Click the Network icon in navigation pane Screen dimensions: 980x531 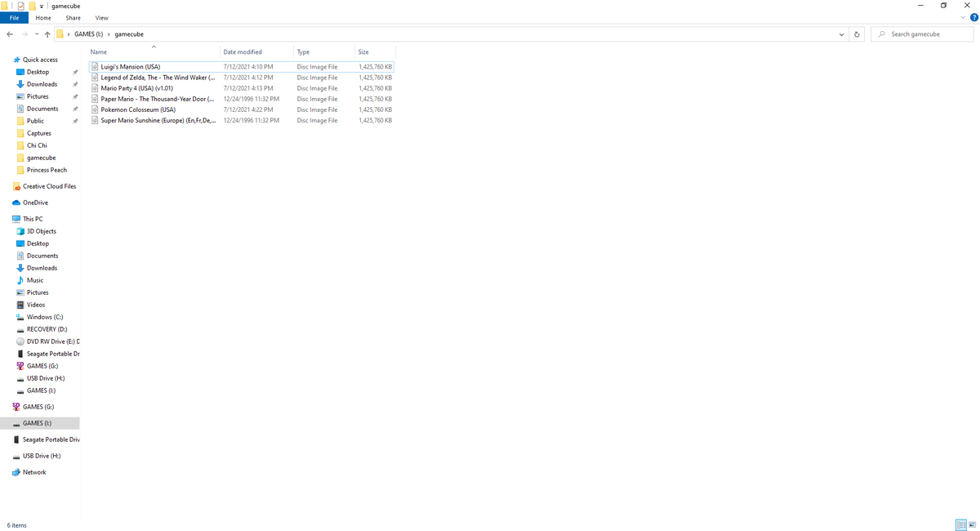[16, 472]
